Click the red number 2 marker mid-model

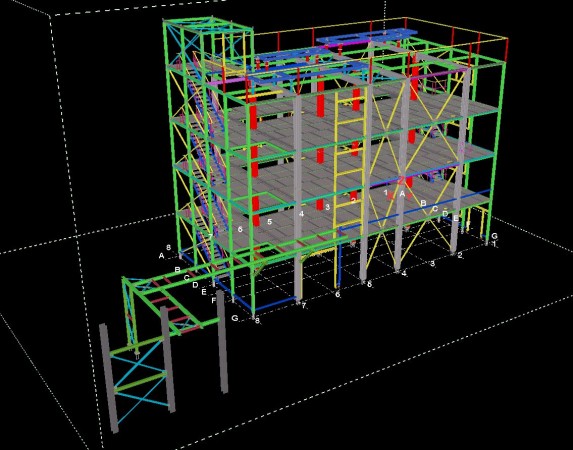click(x=401, y=180)
